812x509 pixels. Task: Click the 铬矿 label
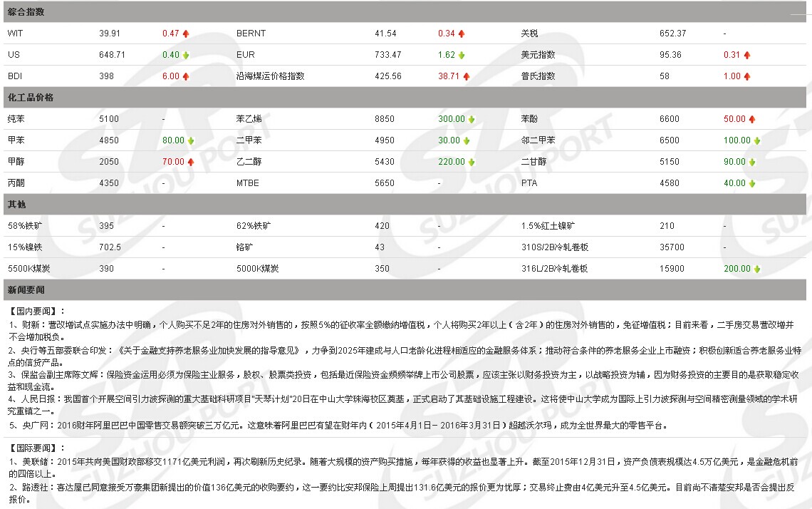click(245, 247)
